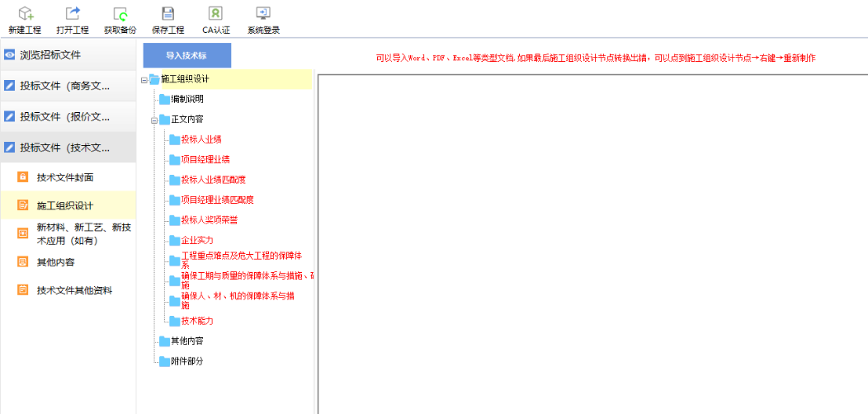The height and width of the screenshot is (414, 868).
Task: Collapse the 正文内容 tree node
Action: (x=154, y=120)
